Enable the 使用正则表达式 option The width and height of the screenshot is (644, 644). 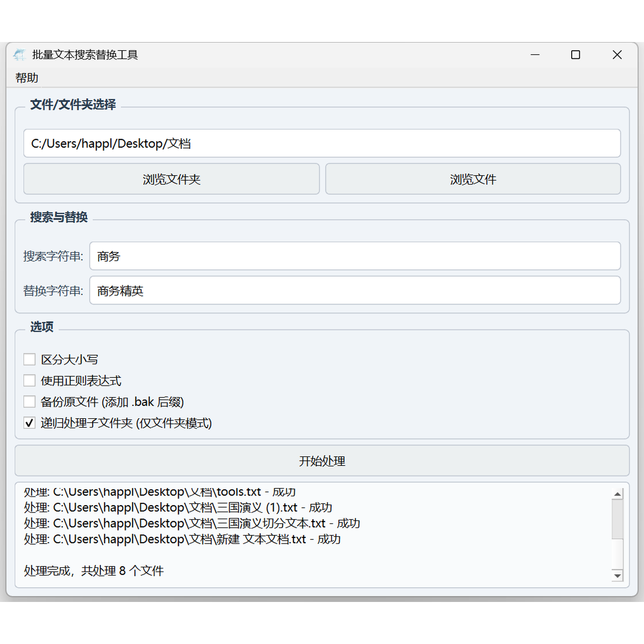[30, 381]
